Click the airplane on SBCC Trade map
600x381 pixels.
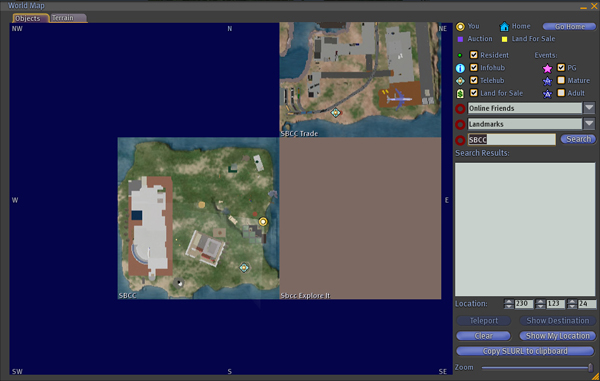pos(399,99)
